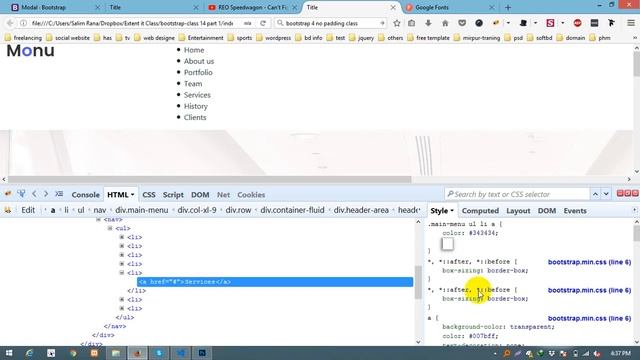Go forward in Firebug panel history
This screenshot has height=360, width=640.
point(46,194)
